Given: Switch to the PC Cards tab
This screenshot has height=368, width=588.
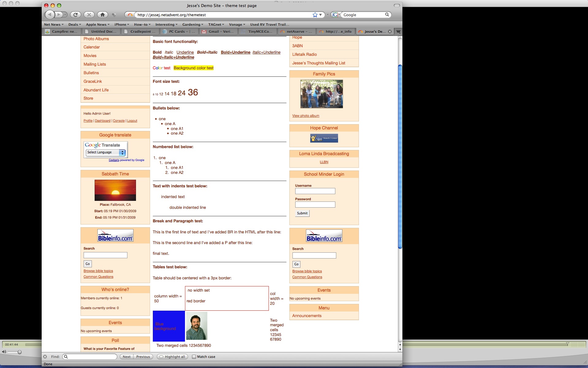Looking at the screenshot, I should tap(179, 31).
